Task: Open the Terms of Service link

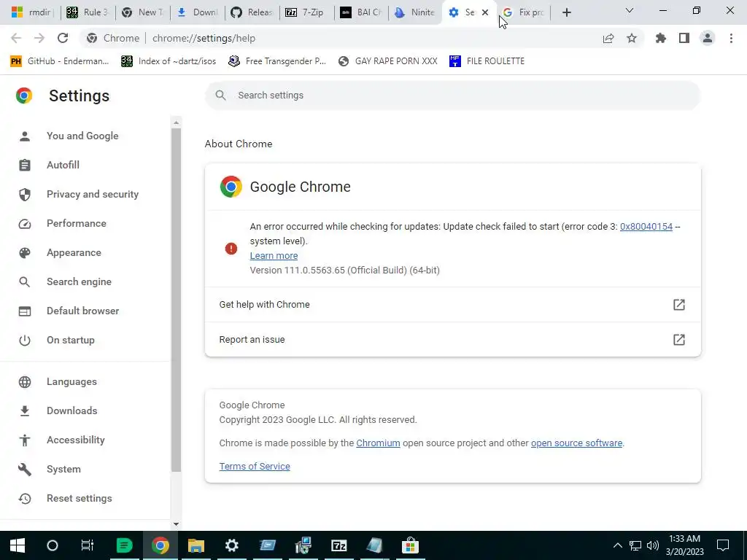Action: tap(255, 466)
